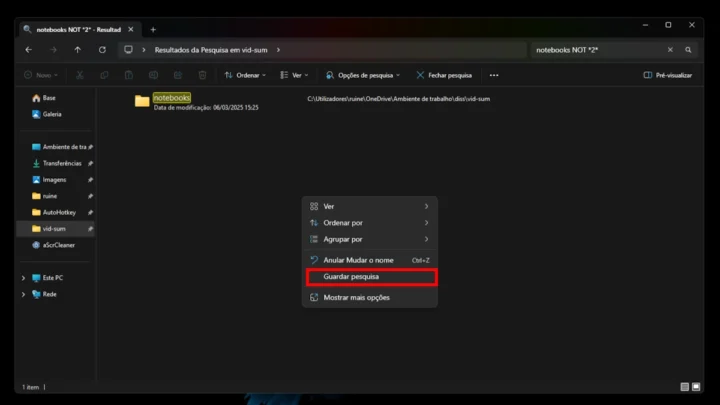
Task: Open Transferências in the sidebar
Action: click(61, 163)
